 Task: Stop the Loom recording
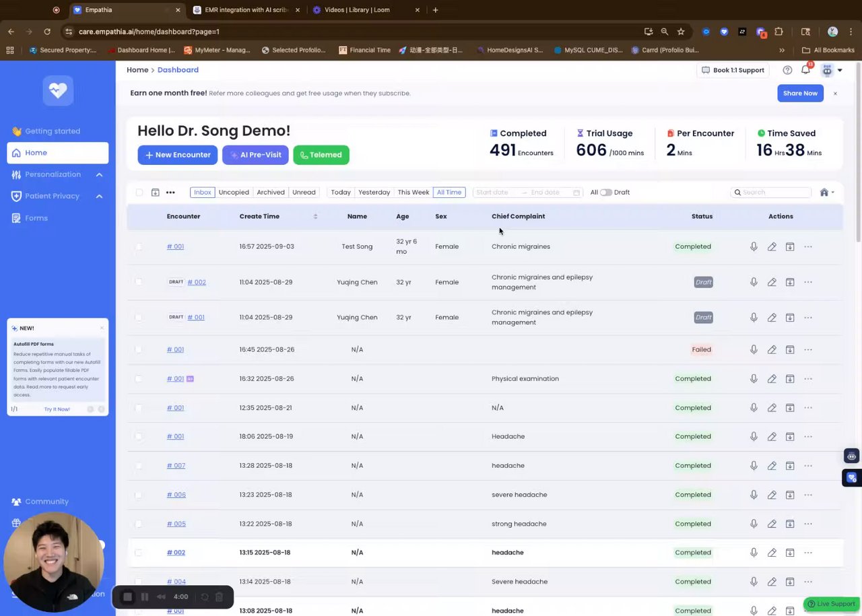127,596
